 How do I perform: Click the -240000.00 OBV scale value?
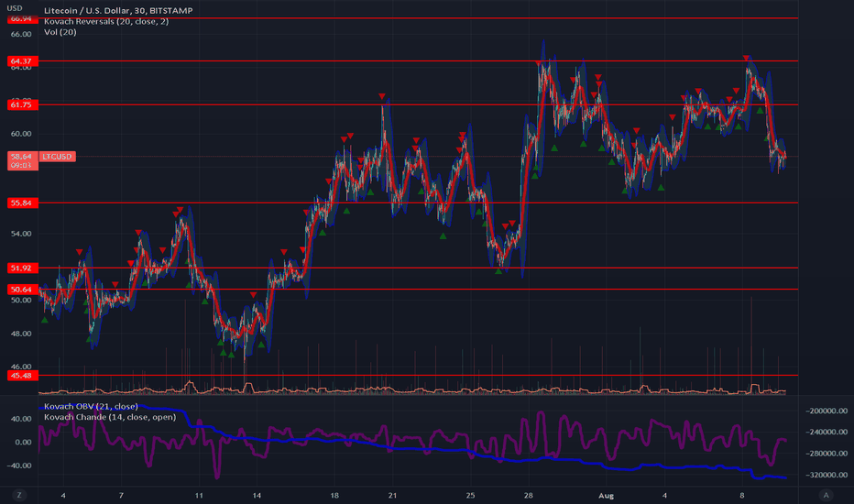coord(827,433)
